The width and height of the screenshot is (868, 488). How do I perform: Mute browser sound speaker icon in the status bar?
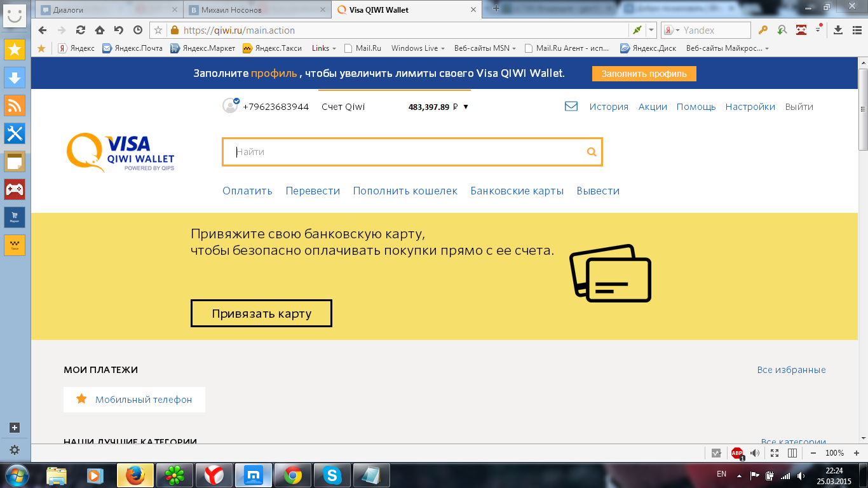(755, 453)
